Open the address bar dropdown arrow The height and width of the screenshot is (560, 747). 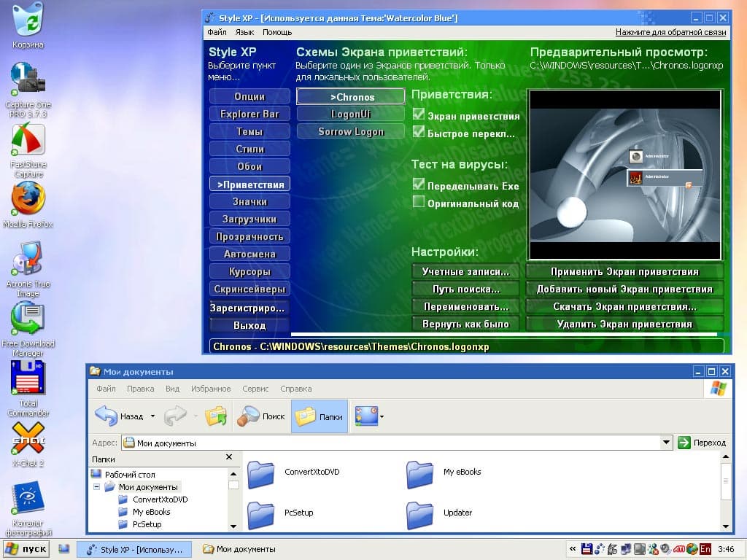pos(666,443)
